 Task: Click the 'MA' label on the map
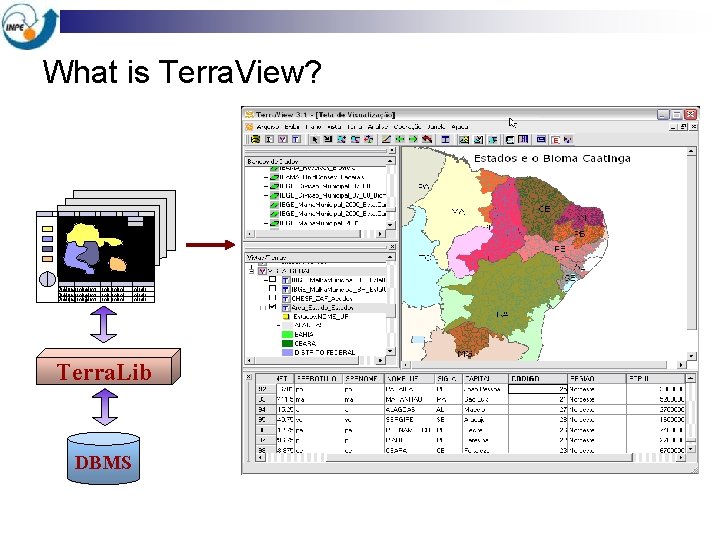(x=458, y=211)
